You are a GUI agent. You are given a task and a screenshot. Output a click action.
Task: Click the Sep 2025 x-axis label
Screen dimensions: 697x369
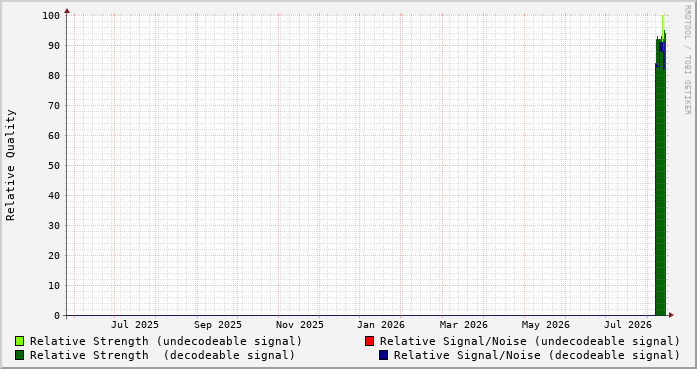[218, 325]
